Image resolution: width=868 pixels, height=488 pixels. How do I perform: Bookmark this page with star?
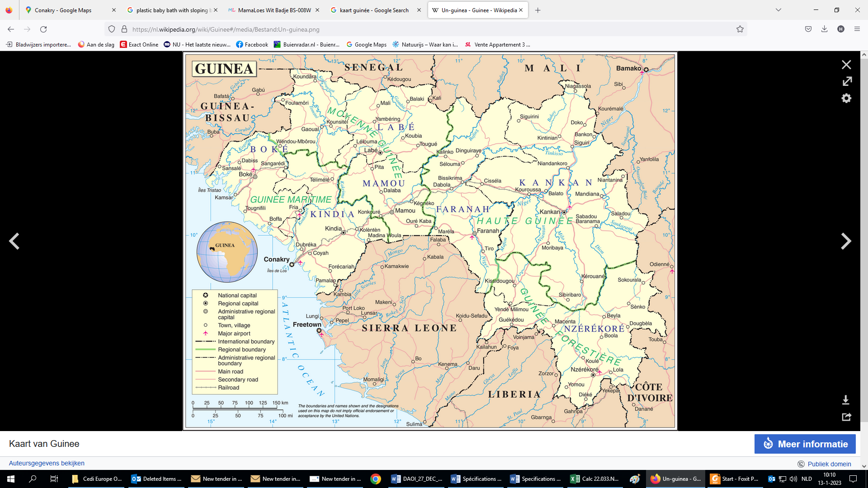[740, 29]
